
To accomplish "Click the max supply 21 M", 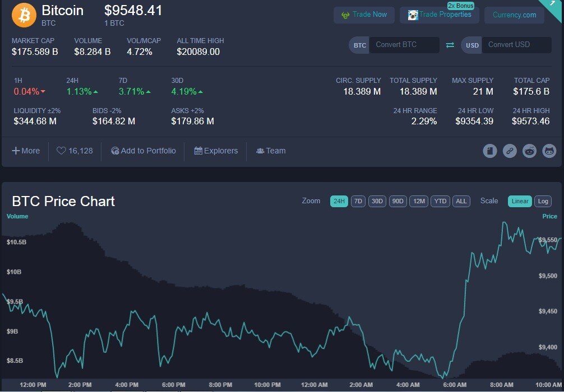I will click(483, 92).
